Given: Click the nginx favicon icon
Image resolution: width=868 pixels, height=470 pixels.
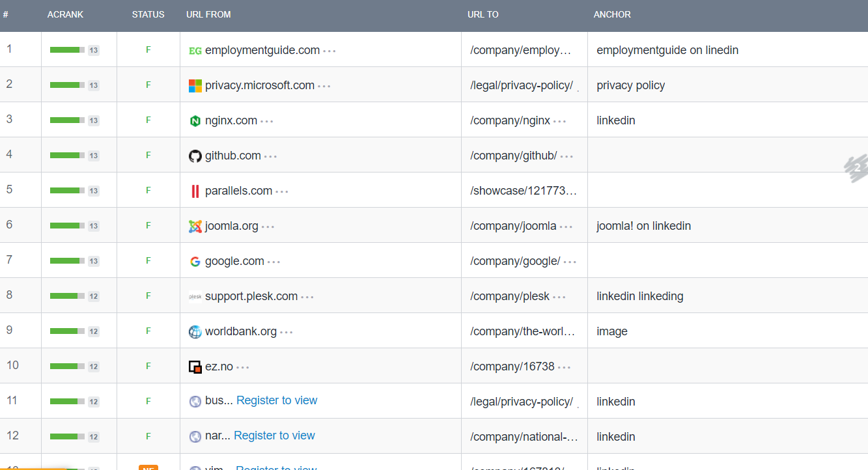Looking at the screenshot, I should [195, 120].
